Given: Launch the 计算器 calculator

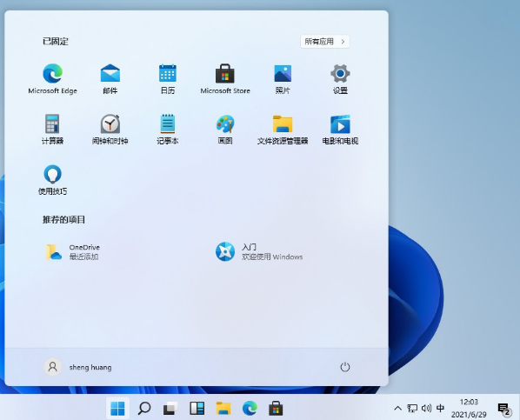Looking at the screenshot, I should pos(52,130).
